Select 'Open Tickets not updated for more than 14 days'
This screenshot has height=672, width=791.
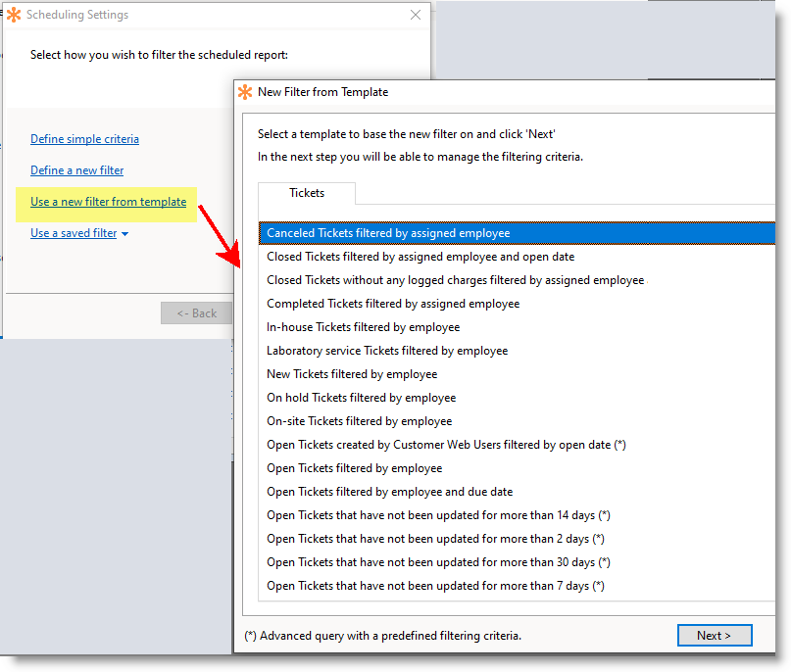point(439,515)
